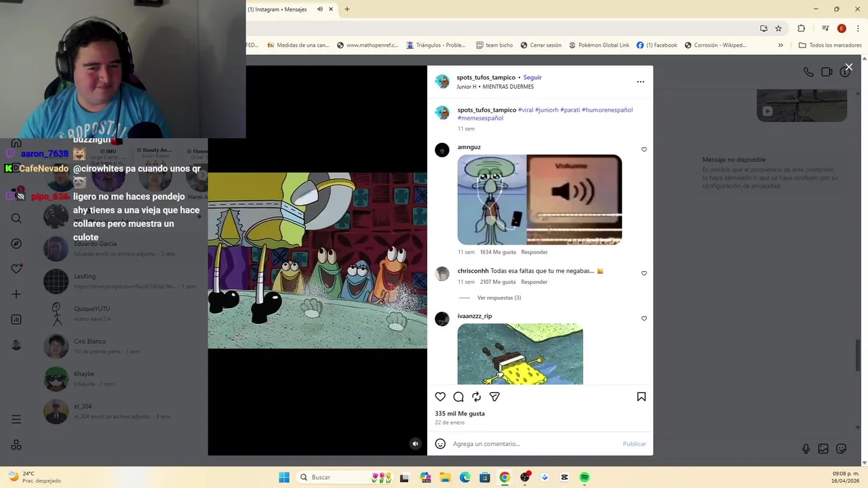This screenshot has width=868, height=488.
Task: Repost using the arrows icon under the post
Action: (477, 397)
